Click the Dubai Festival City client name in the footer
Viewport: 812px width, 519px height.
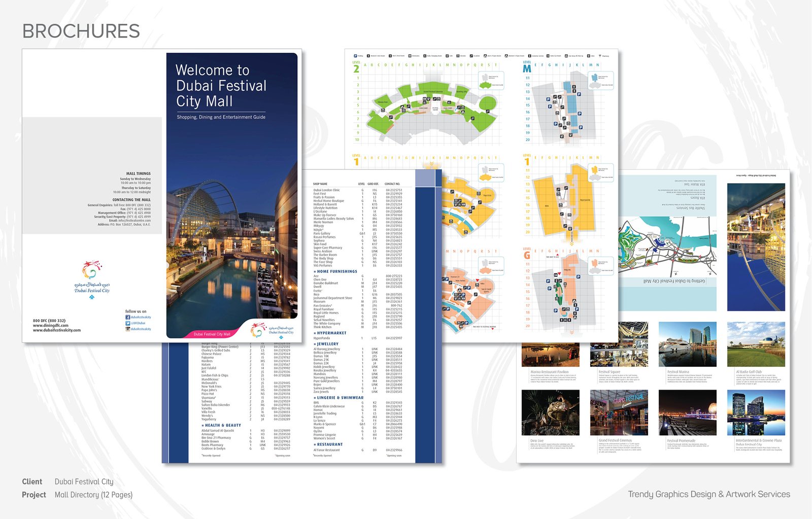point(84,481)
